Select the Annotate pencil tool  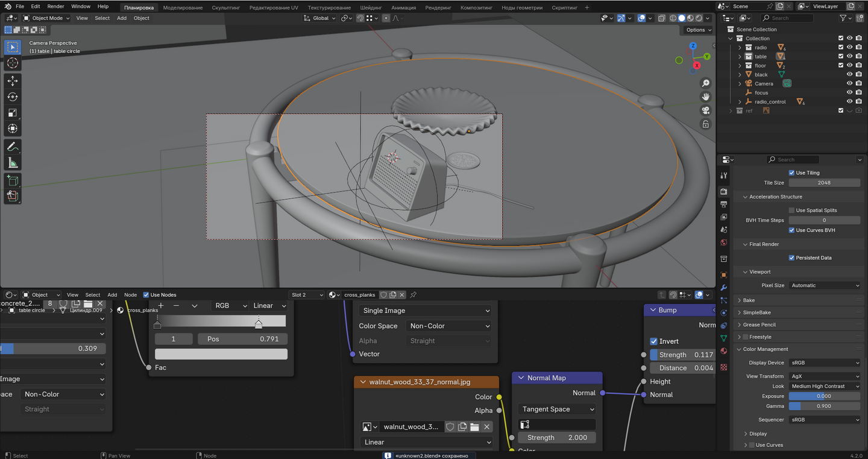coord(12,147)
